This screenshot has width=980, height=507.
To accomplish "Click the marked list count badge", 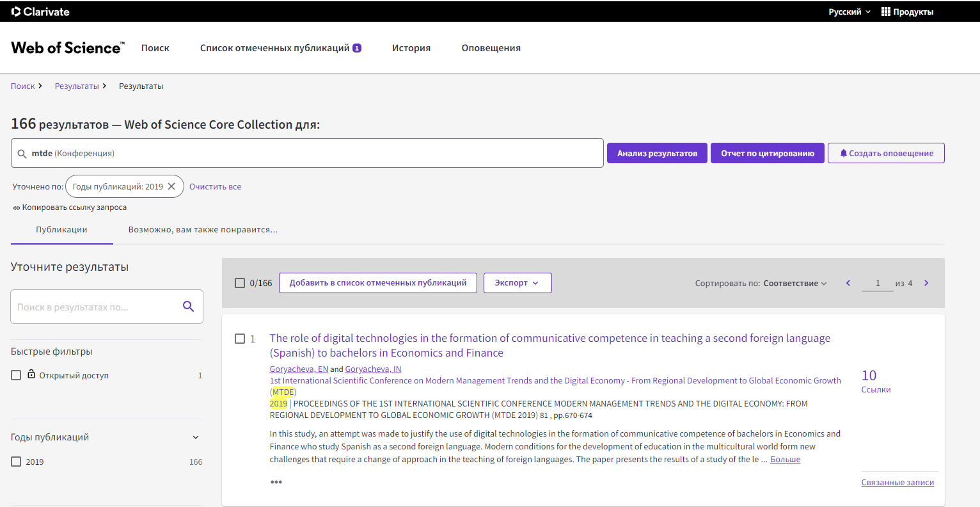I will click(x=357, y=48).
